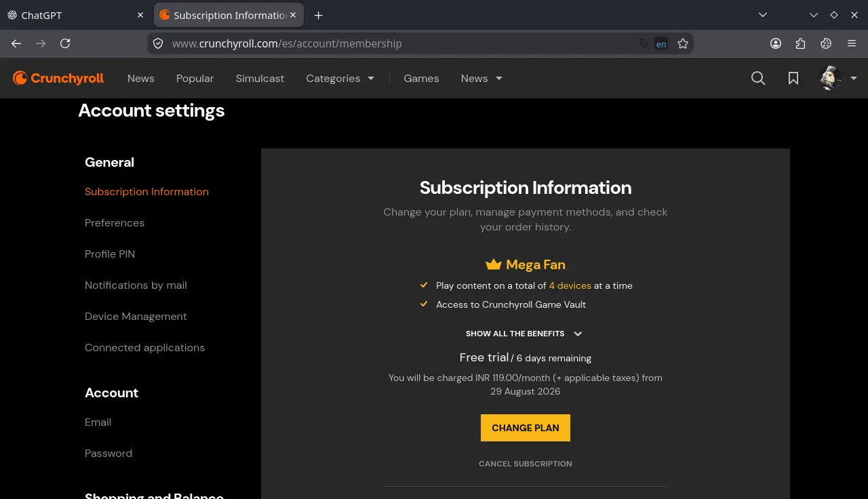
Task: Open the watchlist bookmark icon
Action: (793, 79)
